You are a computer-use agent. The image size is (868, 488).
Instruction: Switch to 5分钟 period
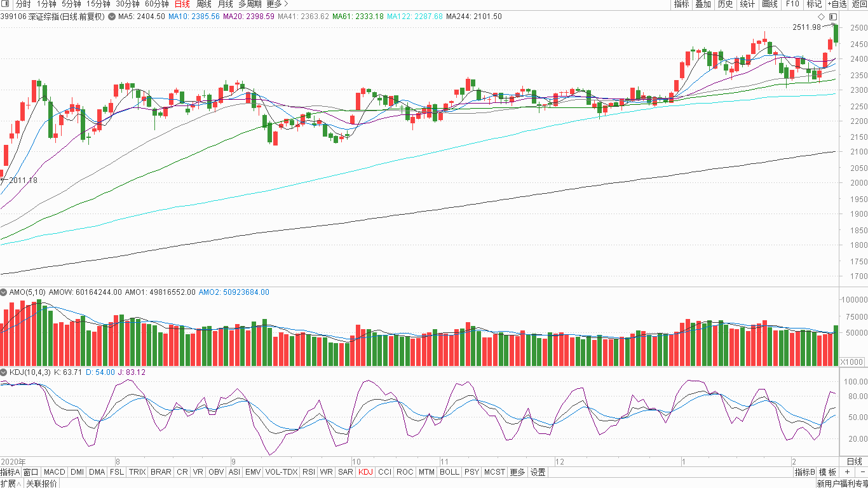pyautogui.click(x=71, y=4)
